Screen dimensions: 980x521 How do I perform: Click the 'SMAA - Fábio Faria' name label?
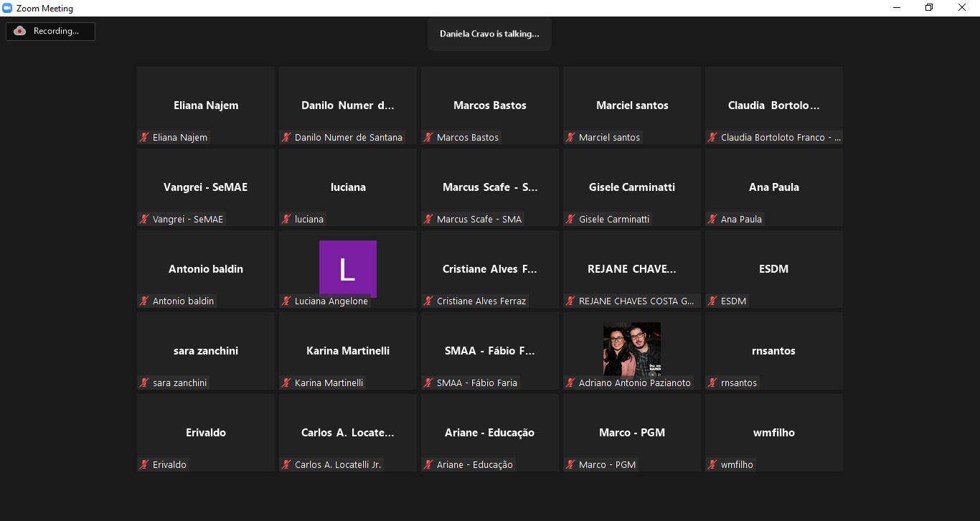(x=477, y=382)
